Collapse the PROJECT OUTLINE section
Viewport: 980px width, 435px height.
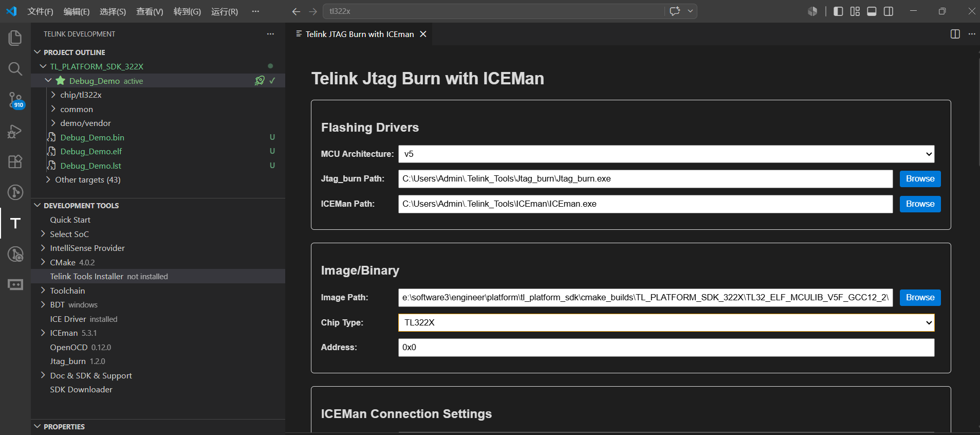click(38, 52)
